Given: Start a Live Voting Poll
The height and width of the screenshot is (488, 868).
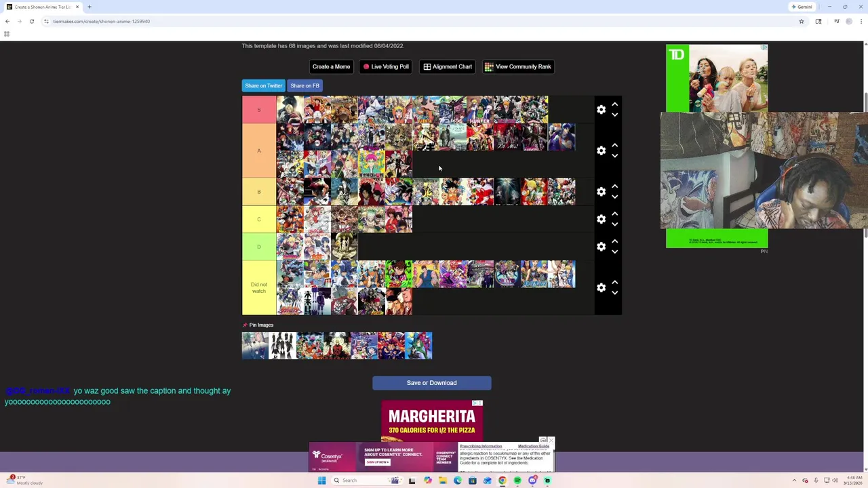Looking at the screenshot, I should [x=386, y=66].
